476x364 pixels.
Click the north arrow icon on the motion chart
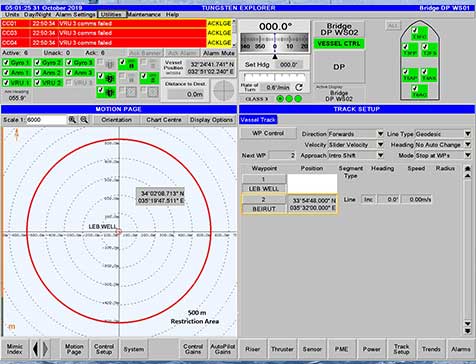(17, 135)
